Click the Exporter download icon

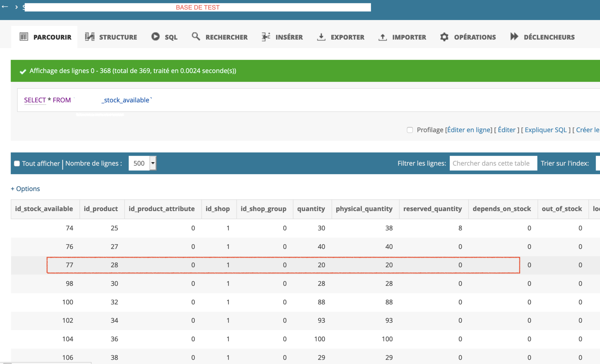click(x=321, y=37)
